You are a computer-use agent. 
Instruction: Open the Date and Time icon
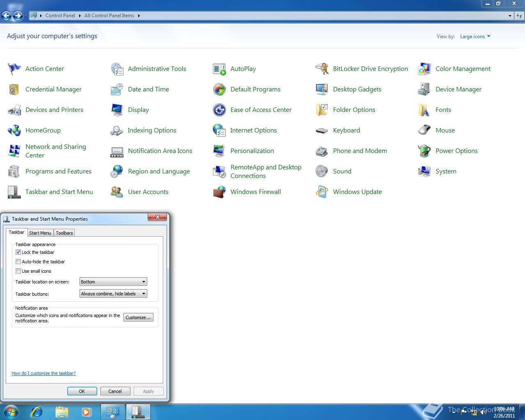click(117, 89)
